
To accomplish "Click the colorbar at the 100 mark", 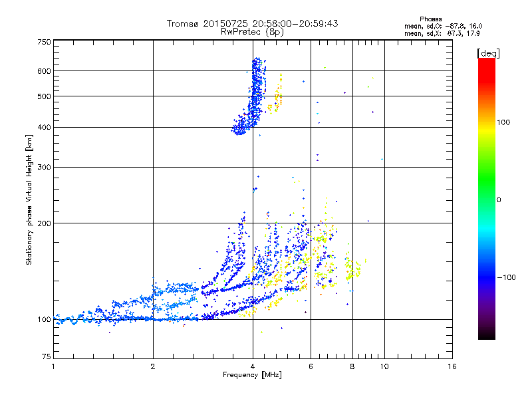I will click(x=487, y=122).
